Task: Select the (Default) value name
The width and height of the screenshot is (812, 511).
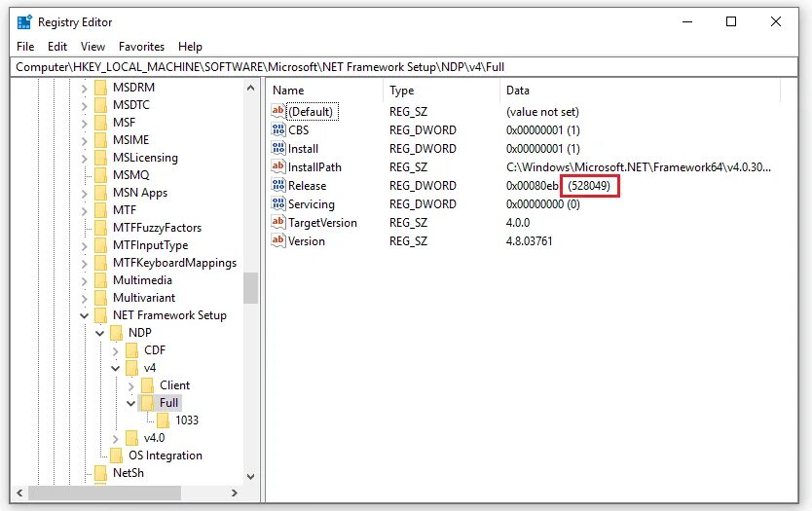Action: (x=311, y=111)
